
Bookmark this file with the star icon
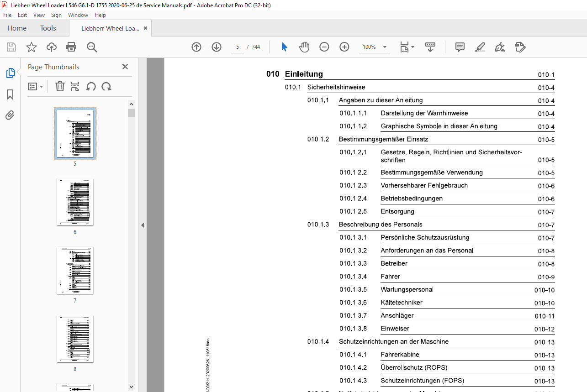click(32, 47)
